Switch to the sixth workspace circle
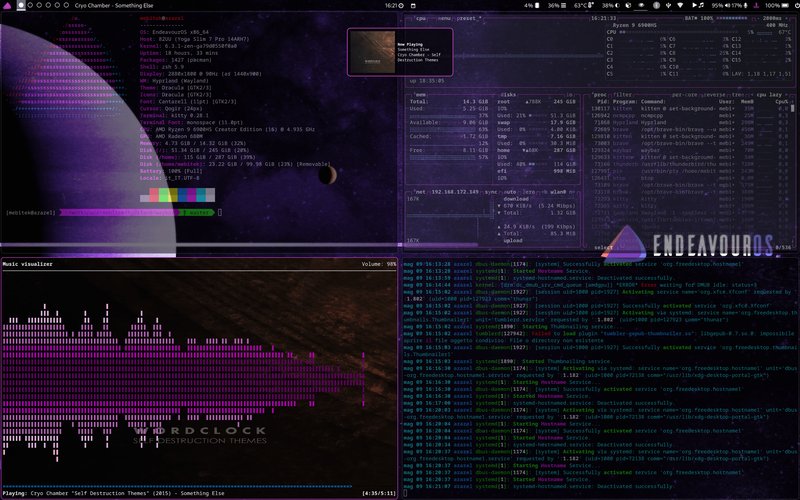Viewport: 800px width, 500px height. pyautogui.click(x=66, y=5)
